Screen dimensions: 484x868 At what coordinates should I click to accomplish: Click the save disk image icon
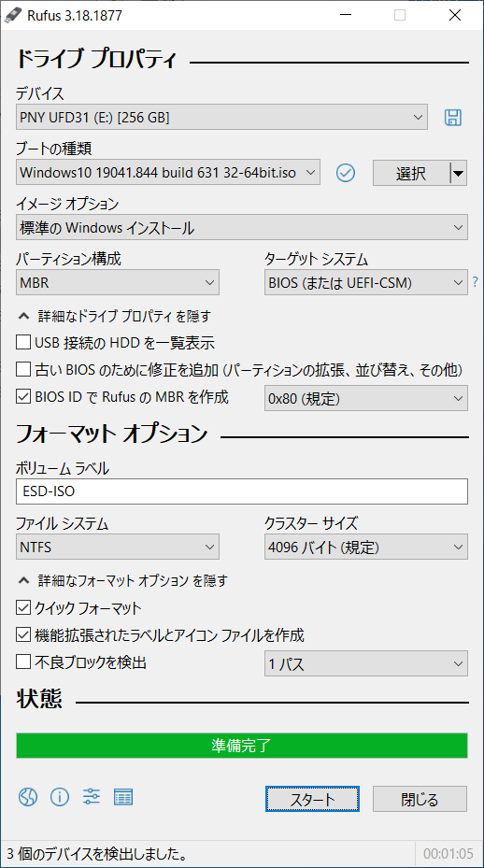pyautogui.click(x=453, y=118)
